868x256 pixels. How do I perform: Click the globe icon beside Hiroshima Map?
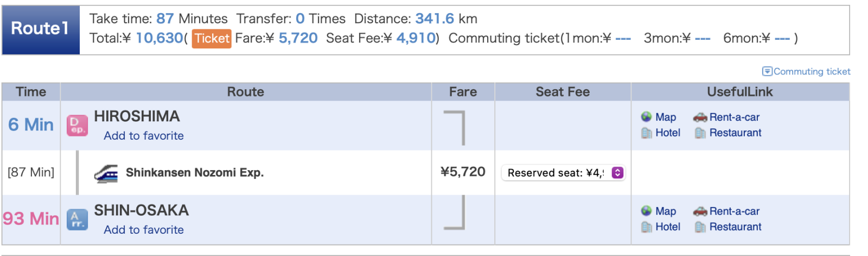(646, 117)
